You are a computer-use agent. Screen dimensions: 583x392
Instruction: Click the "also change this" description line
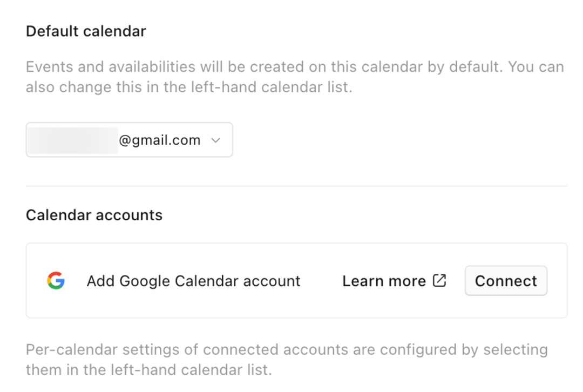point(189,87)
